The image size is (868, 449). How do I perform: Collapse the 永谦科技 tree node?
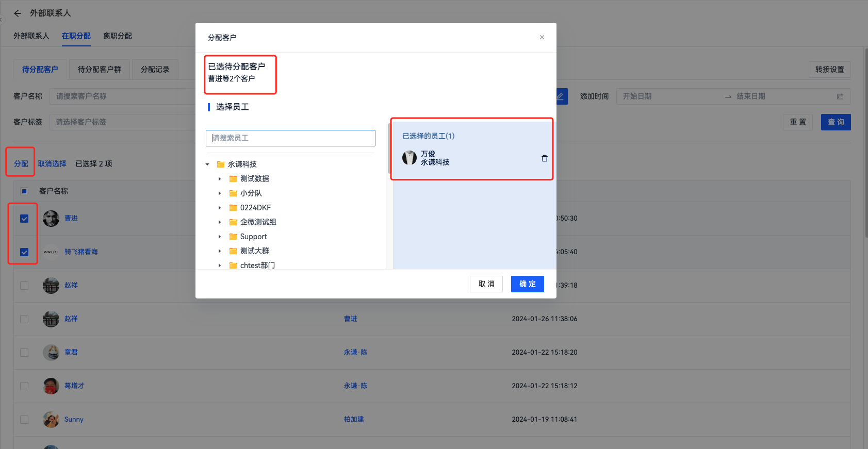click(207, 164)
